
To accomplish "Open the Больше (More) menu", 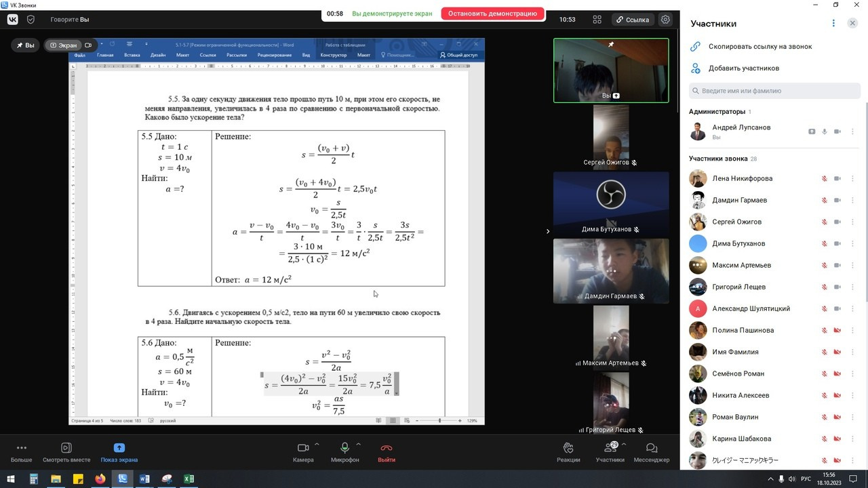I will pyautogui.click(x=21, y=451).
